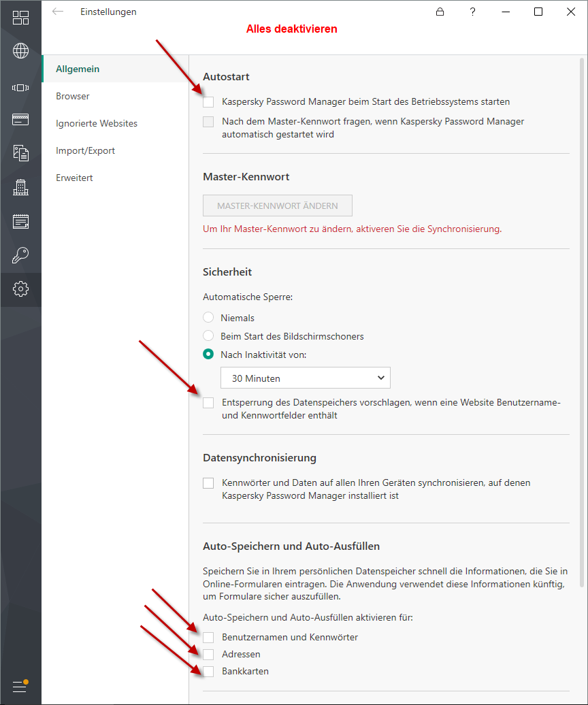Open the 30 Minuten dropdown
The width and height of the screenshot is (588, 705).
[x=306, y=378]
